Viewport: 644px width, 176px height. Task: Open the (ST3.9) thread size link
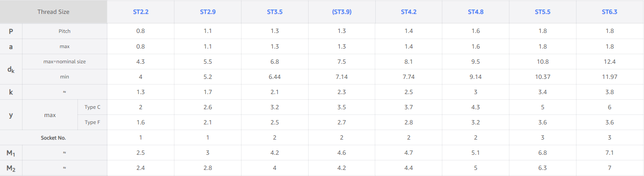point(342,12)
